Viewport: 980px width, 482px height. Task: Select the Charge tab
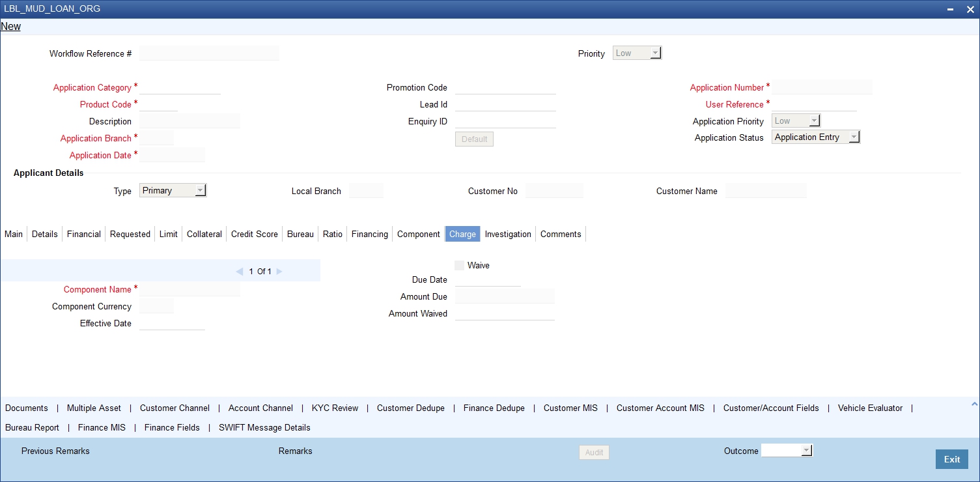tap(462, 234)
